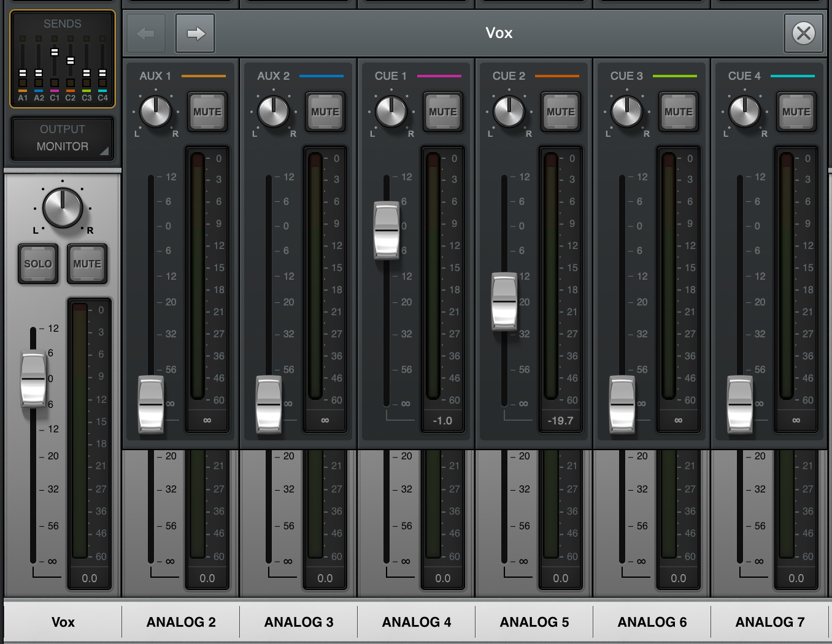Image resolution: width=832 pixels, height=644 pixels.
Task: Mute the AUX 1 send
Action: 207,112
